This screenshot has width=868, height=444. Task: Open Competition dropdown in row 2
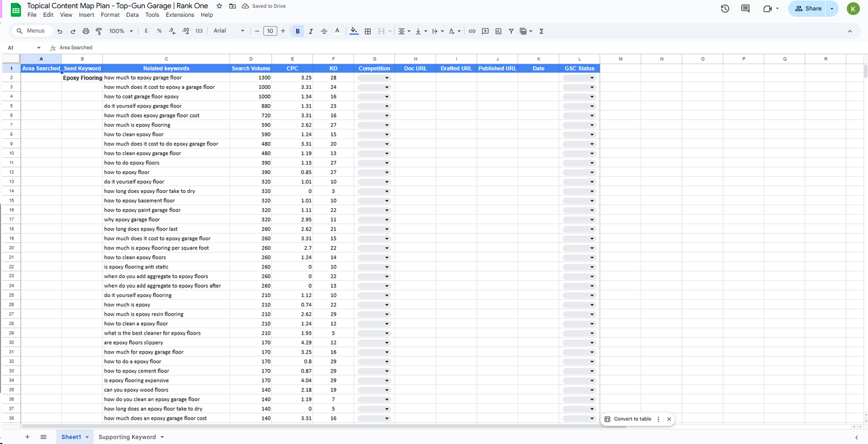[x=386, y=78]
